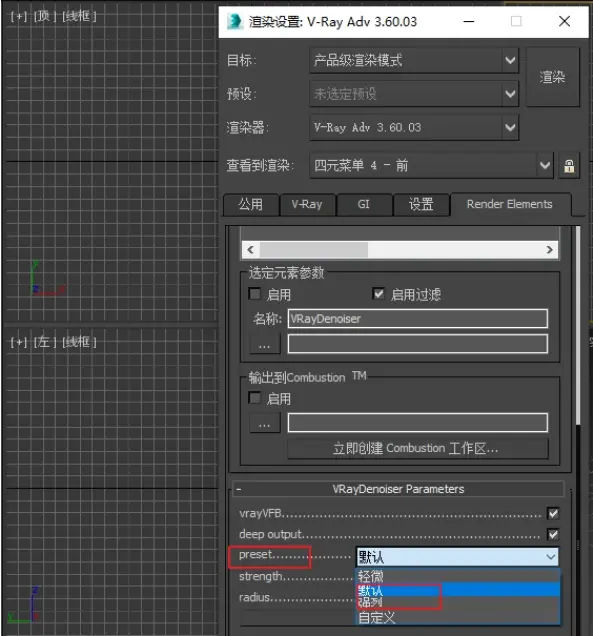The image size is (593, 636).
Task: Switch to the 公用 tab
Action: (x=251, y=204)
